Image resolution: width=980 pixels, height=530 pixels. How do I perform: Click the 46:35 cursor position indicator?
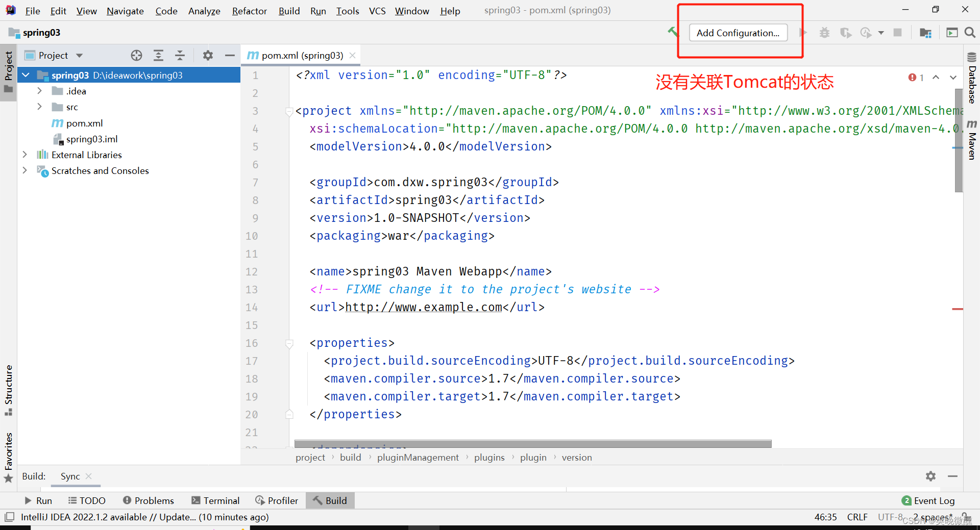coord(825,517)
